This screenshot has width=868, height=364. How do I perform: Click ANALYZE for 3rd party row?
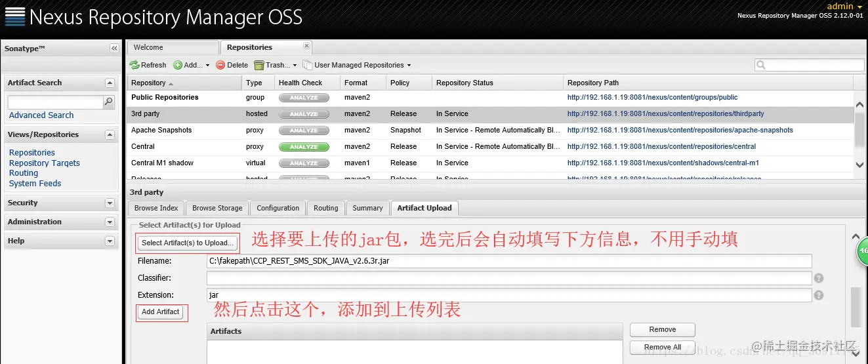pyautogui.click(x=304, y=114)
